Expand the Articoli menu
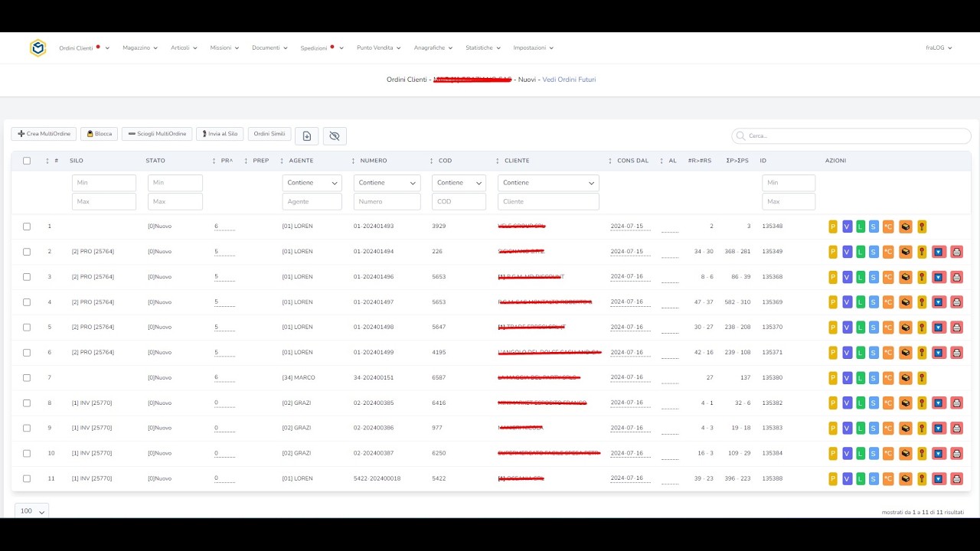The image size is (980, 551). tap(185, 47)
